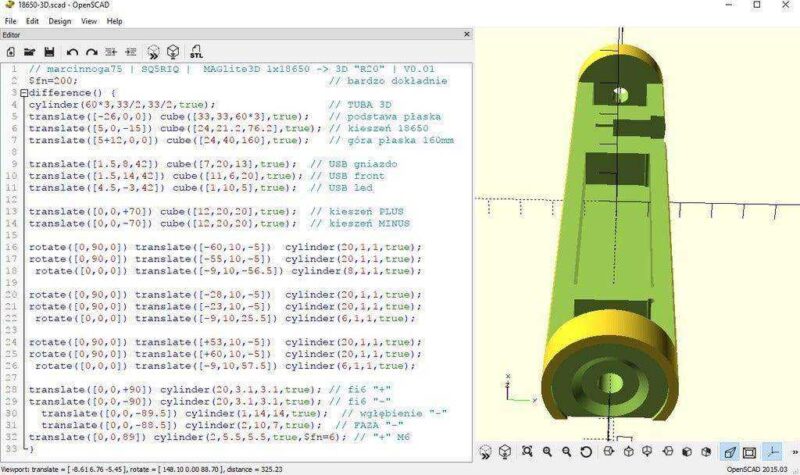This screenshot has height=475, width=800.
Task: Click the header comment on line 1
Action: [x=232, y=69]
